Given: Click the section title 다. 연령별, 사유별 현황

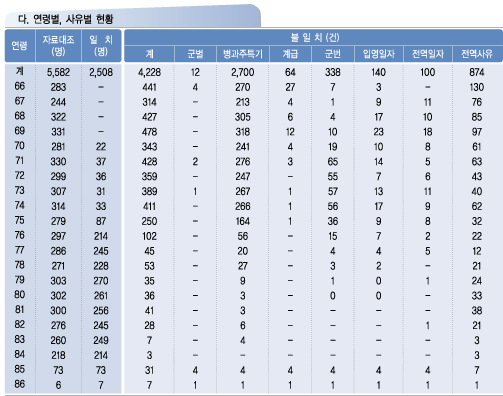Looking at the screenshot, I should [x=66, y=19].
